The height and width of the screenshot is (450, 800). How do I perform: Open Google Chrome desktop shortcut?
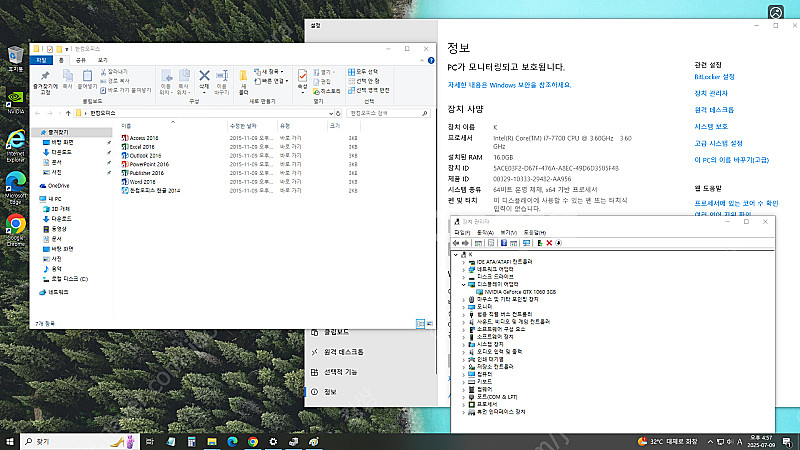click(16, 230)
